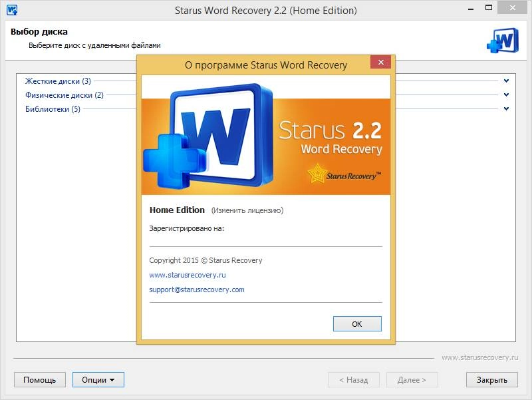Click the large Word logo in the About dialog
Viewport: 532px width, 400px height.
[208, 136]
